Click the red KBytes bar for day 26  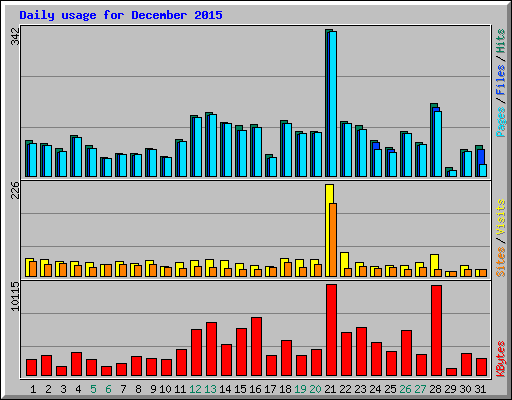point(406,353)
